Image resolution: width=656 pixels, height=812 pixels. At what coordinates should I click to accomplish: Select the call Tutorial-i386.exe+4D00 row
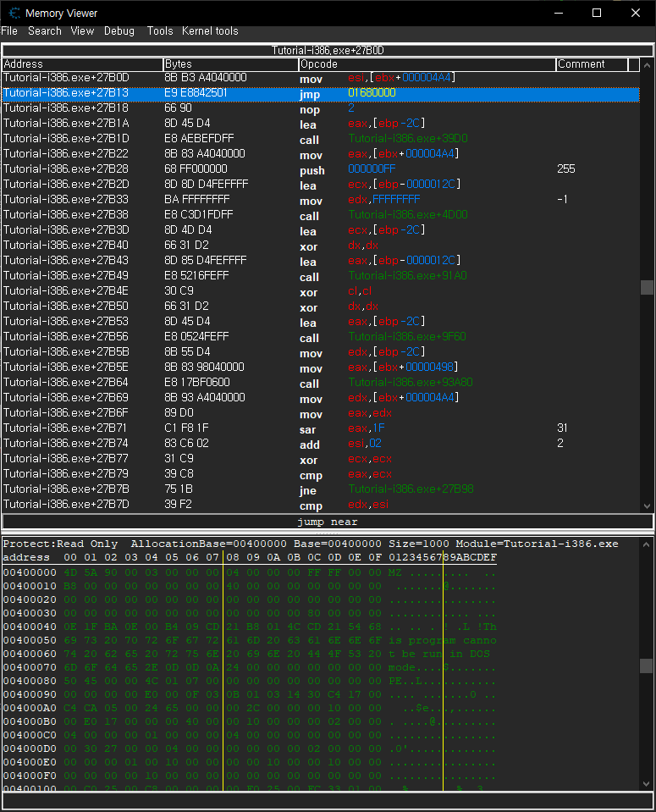coord(321,215)
